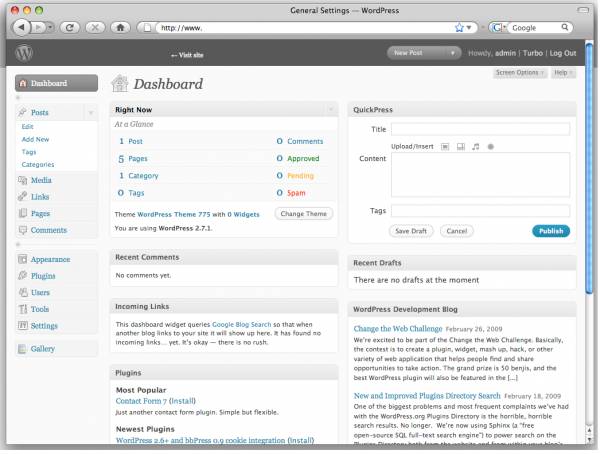Click the search magnifier icon
The image size is (600, 454).
click(x=564, y=27)
